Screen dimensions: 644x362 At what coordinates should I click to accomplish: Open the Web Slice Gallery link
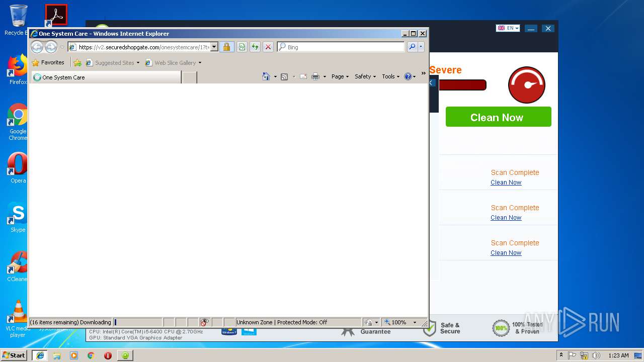click(x=173, y=63)
